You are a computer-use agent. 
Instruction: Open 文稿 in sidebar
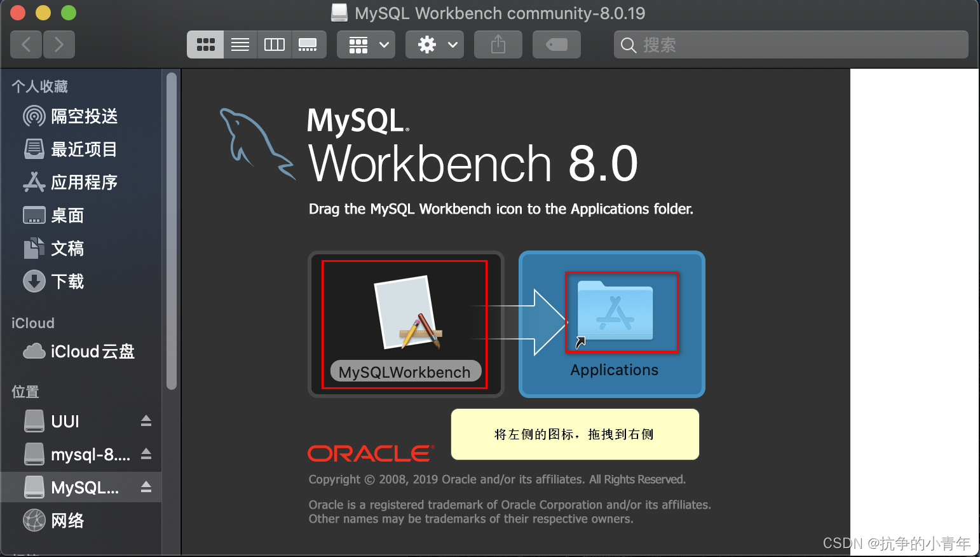click(81, 249)
